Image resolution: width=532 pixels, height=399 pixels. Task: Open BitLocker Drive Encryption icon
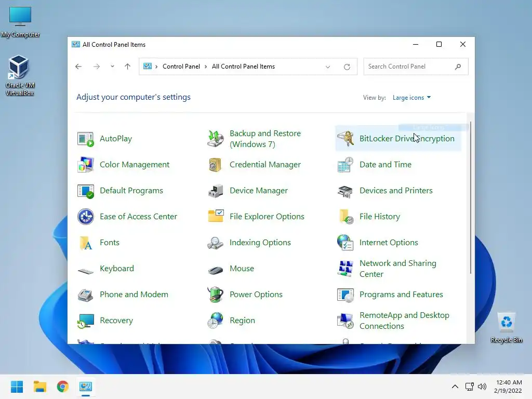pos(345,139)
